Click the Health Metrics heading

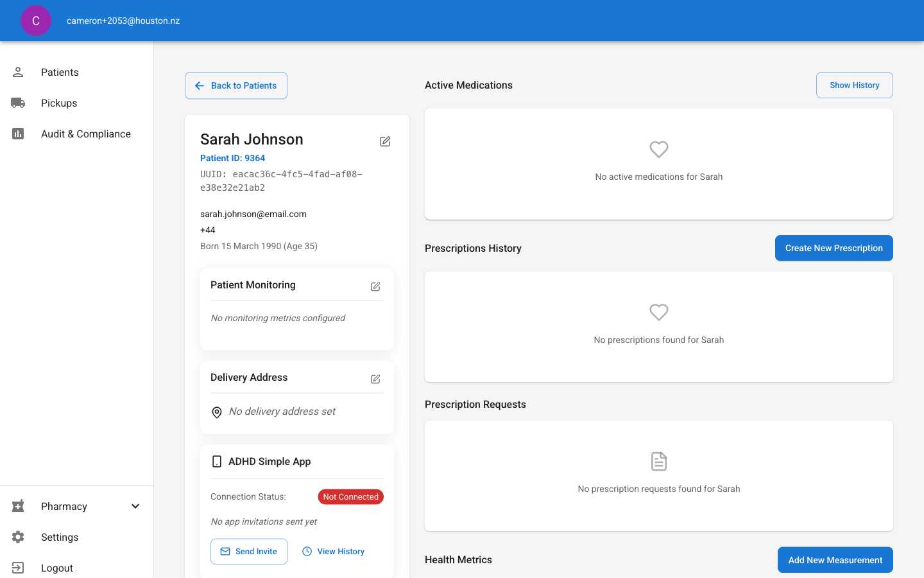458,560
